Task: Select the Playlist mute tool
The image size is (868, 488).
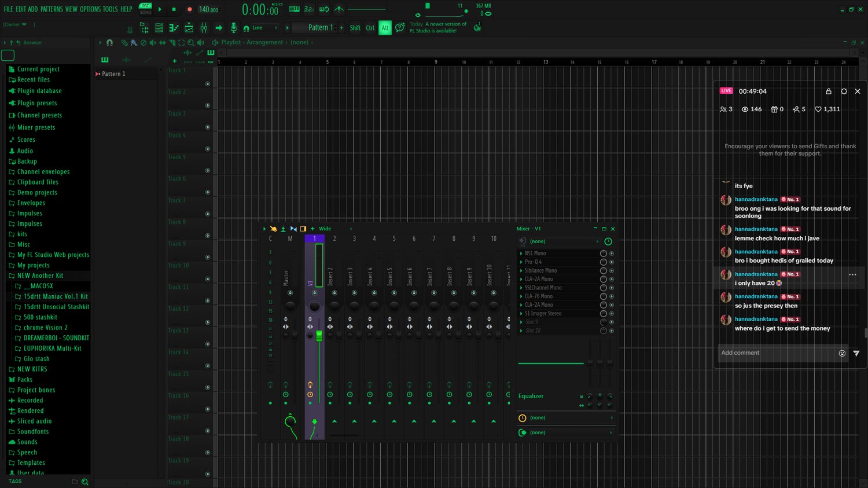Action: pos(153,42)
